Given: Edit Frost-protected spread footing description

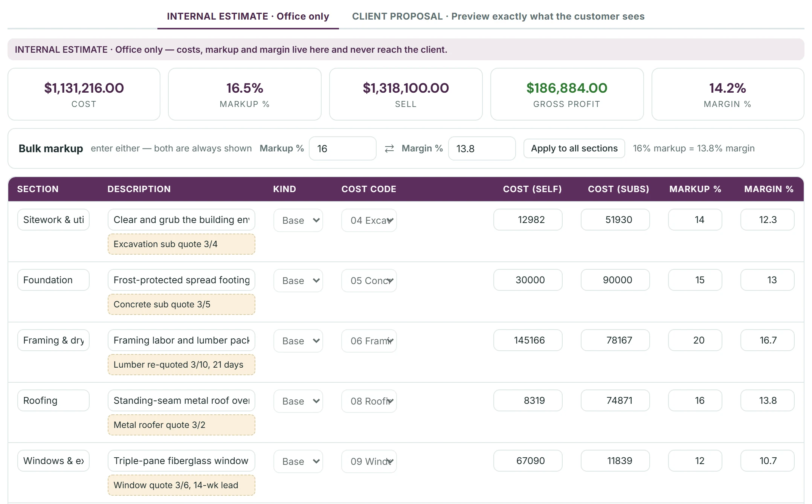Looking at the screenshot, I should [x=182, y=280].
